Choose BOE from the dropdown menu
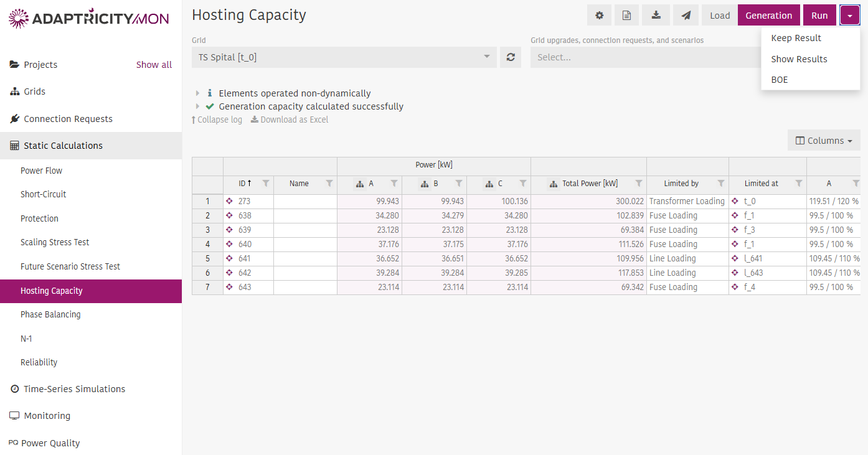Image resolution: width=868 pixels, height=455 pixels. [x=810, y=80]
